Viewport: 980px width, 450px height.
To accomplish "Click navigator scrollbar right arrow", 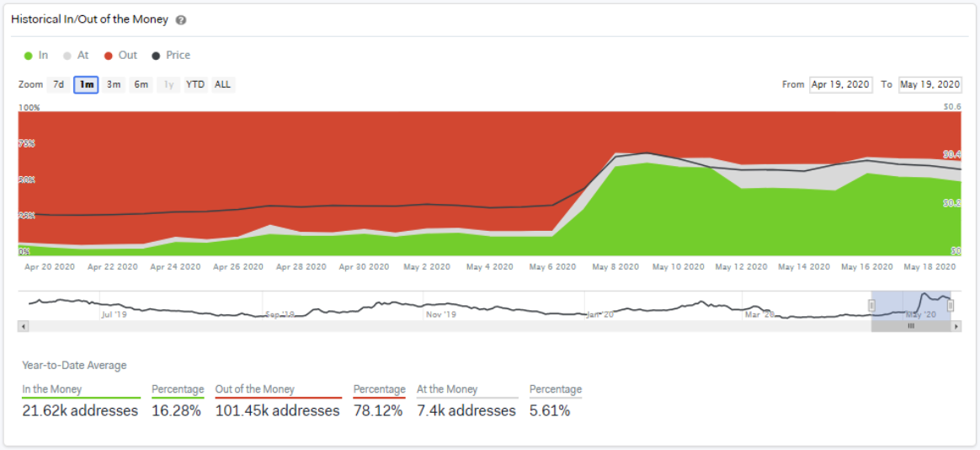I will tap(956, 326).
